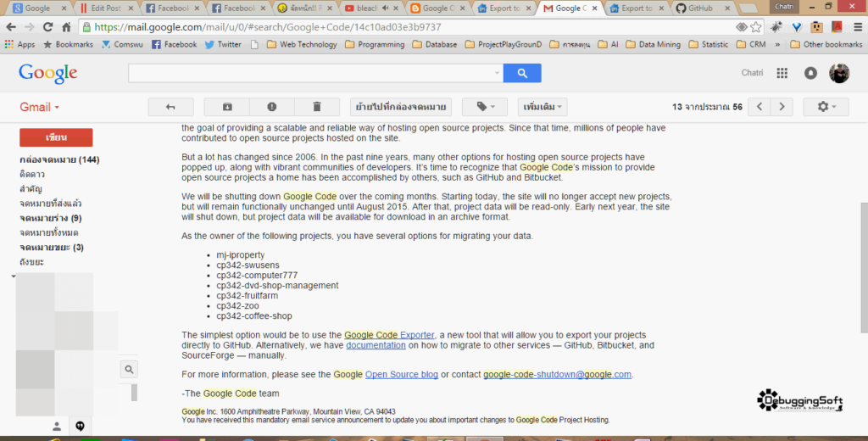Switch to the GitHub tab
This screenshot has width=868, height=441.
(x=700, y=8)
